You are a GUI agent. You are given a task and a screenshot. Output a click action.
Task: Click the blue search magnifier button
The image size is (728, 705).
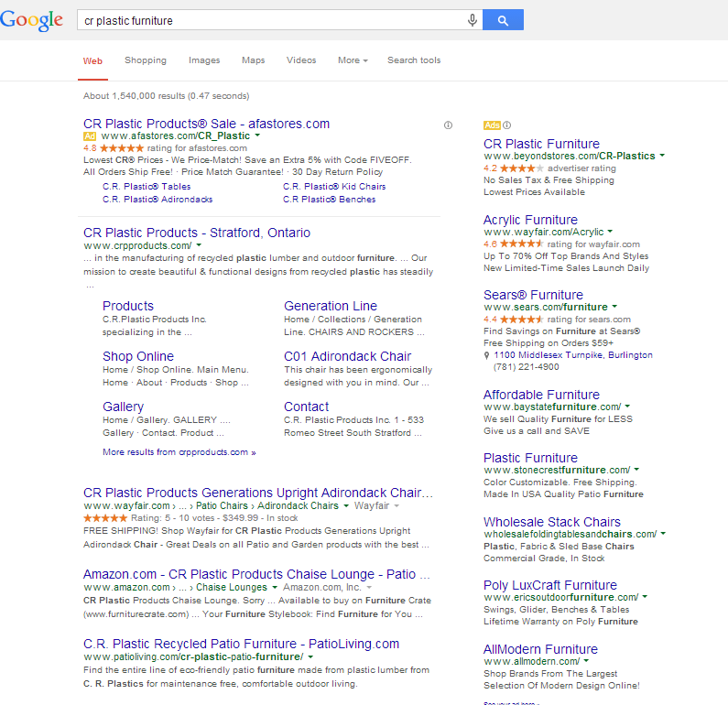click(503, 20)
